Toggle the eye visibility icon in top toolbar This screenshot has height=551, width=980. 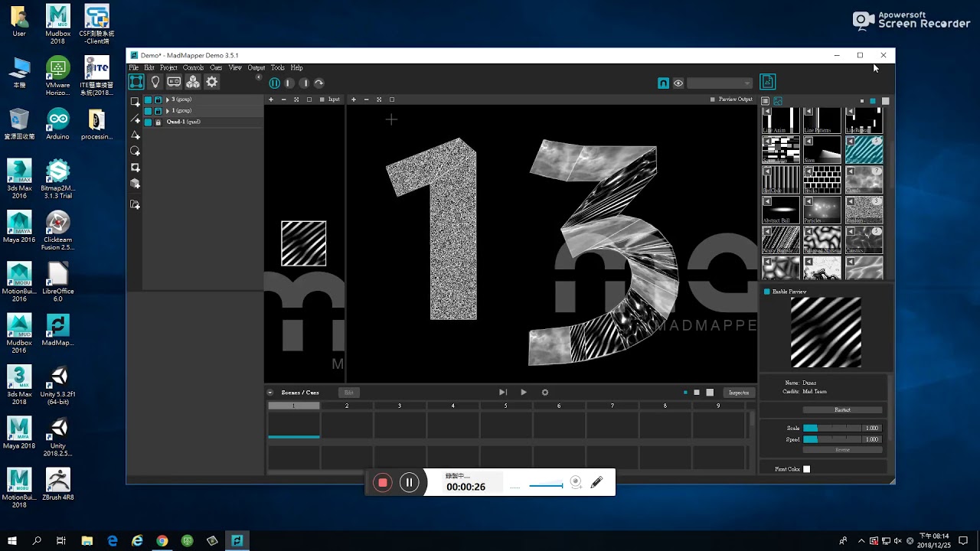[678, 83]
